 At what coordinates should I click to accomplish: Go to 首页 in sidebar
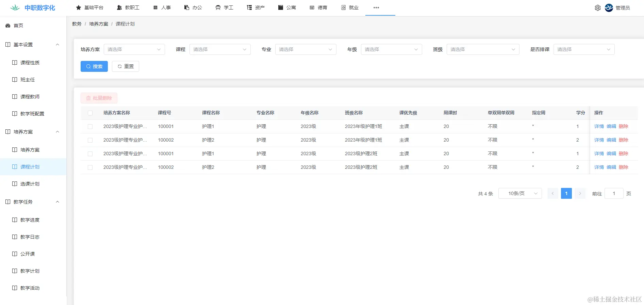(x=33, y=26)
